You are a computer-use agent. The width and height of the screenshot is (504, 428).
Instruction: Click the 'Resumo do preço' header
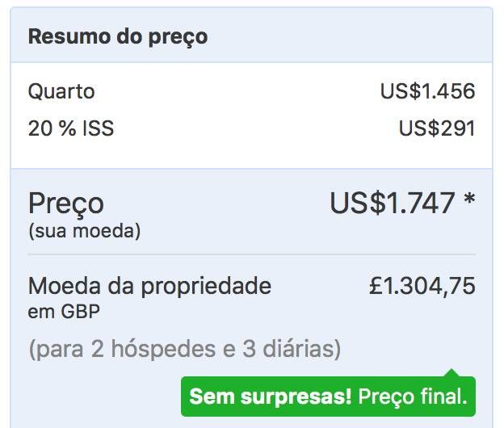[x=118, y=37]
